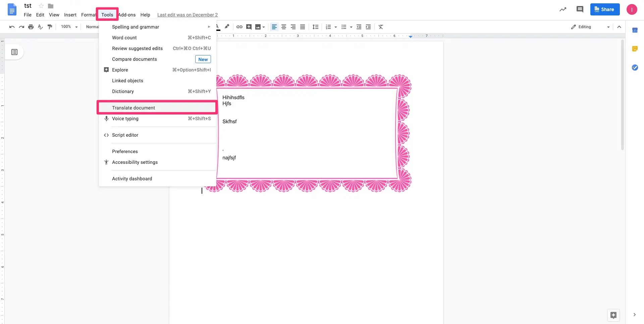Screen dimensions: 644x324
Task: Click the Insert image icon
Action: tap(258, 27)
